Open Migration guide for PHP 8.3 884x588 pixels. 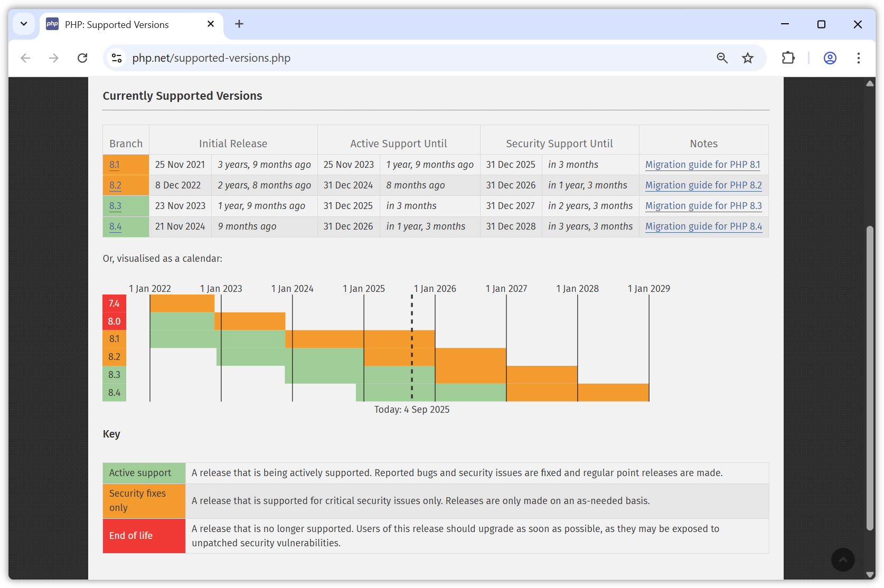(703, 206)
